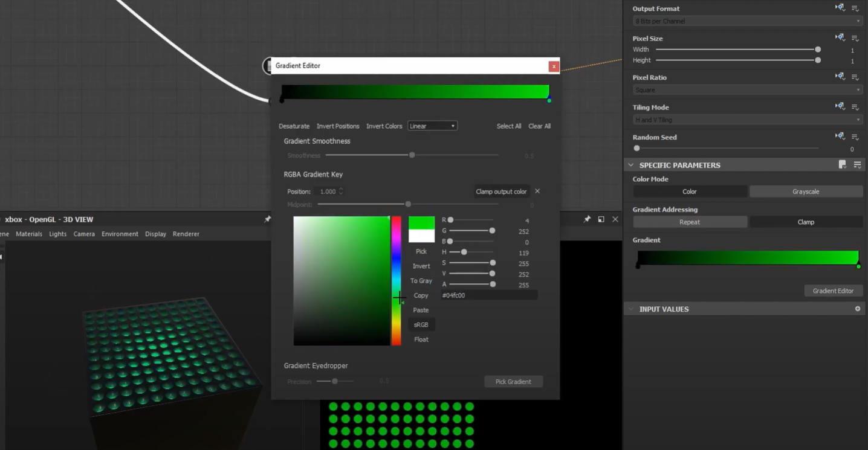868x450 pixels.
Task: Switch Color Mode to Grayscale
Action: pos(806,191)
